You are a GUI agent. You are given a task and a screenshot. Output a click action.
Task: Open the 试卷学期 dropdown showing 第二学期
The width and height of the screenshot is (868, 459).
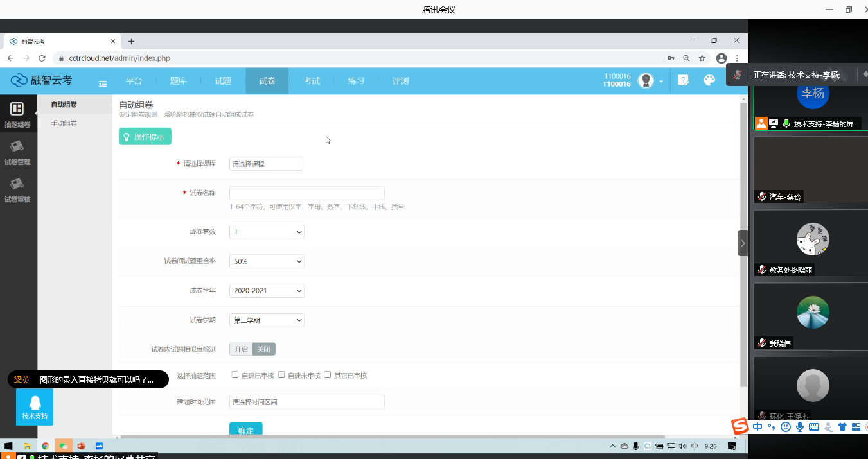click(267, 320)
